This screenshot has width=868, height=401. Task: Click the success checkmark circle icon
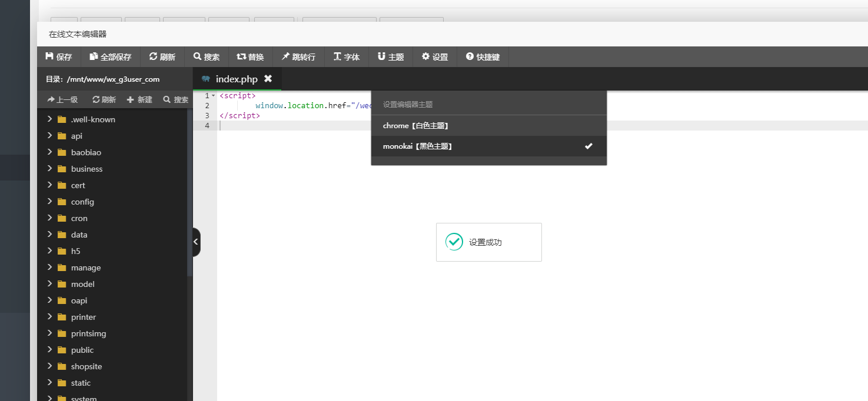click(454, 242)
